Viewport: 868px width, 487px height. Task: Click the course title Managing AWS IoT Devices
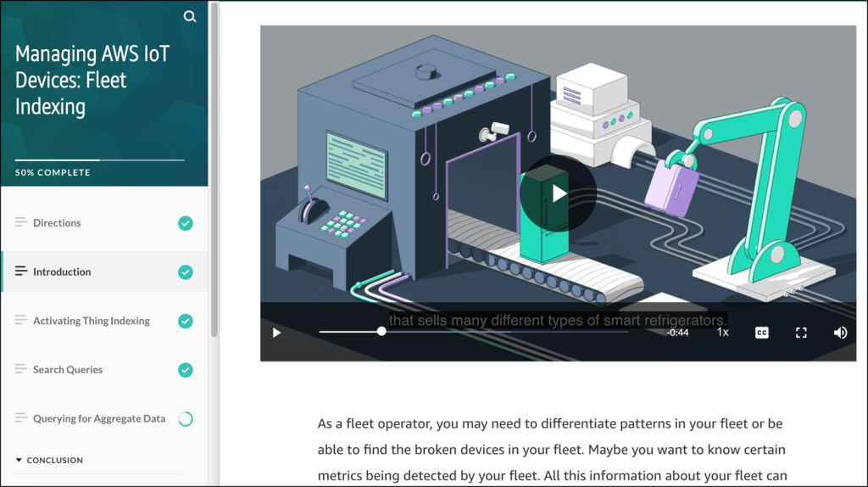pyautogui.click(x=92, y=81)
